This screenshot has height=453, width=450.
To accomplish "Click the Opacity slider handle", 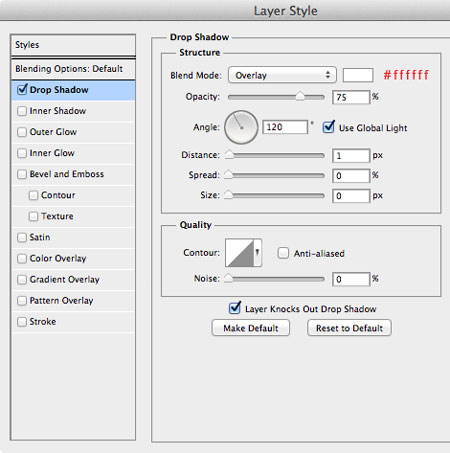I will [x=300, y=96].
